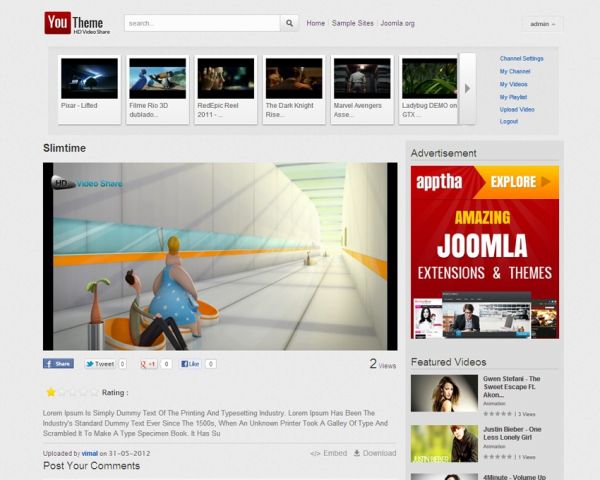
Task: Open the Marvel Avengers thumbnail
Action: click(362, 78)
